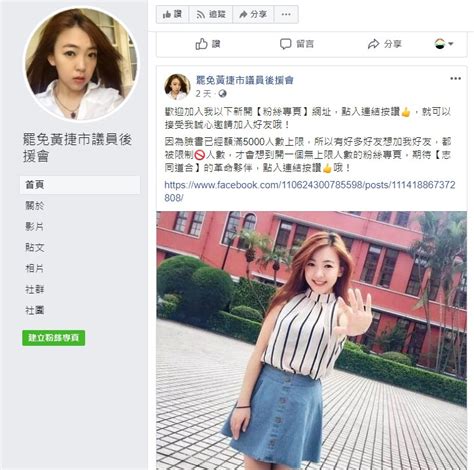Viewport: 474px width, 470px height.
Task: Click the page 讚 like button in the top bar
Action: (172, 14)
